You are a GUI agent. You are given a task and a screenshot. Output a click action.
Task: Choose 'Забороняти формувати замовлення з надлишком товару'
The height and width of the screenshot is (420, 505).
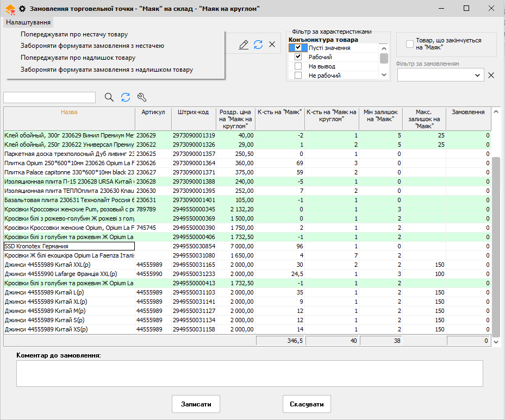point(107,70)
